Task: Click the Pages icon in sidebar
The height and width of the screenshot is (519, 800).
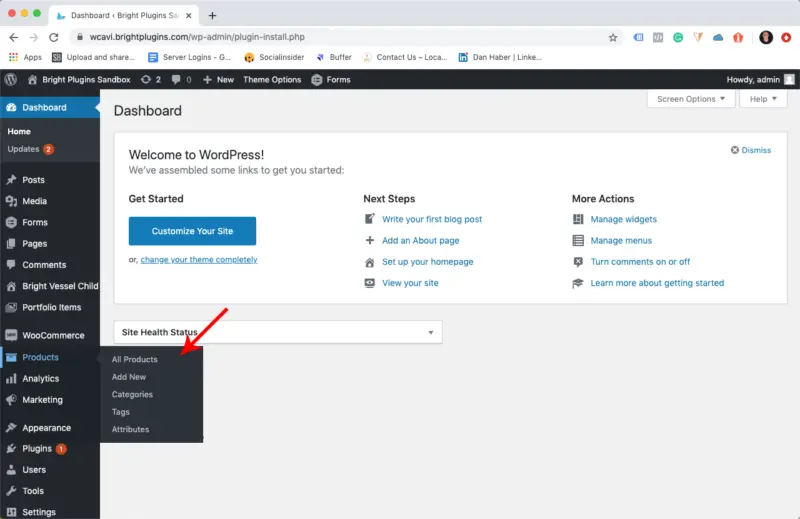Action: 11,243
